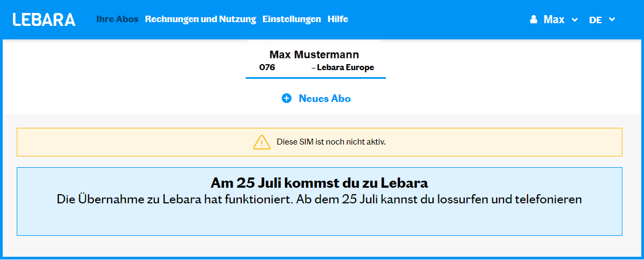Expand the chevron next to Max

click(x=574, y=20)
